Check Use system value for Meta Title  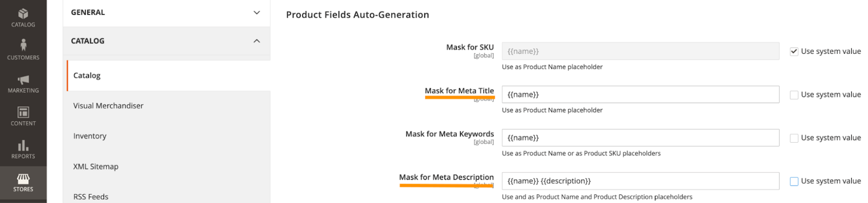coord(794,95)
